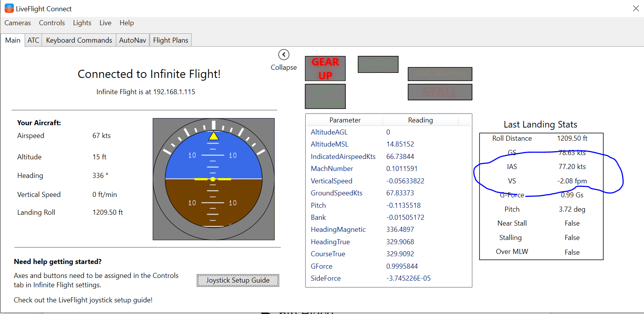The height and width of the screenshot is (314, 644).
Task: Select the MachNumber parameter
Action: (332, 169)
